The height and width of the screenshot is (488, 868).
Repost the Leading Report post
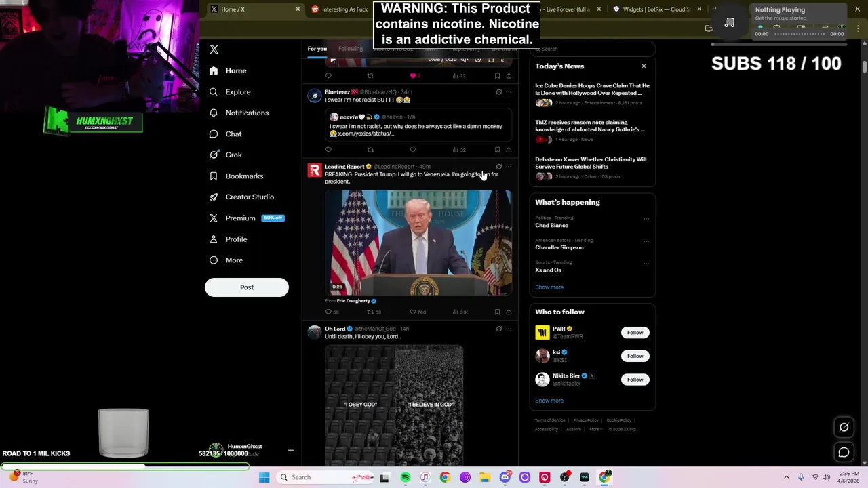click(x=374, y=312)
